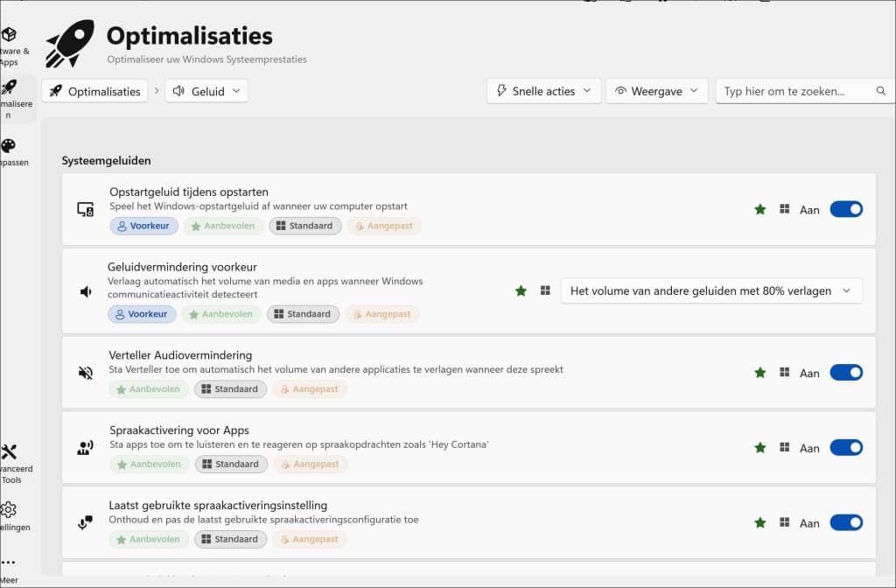Click the Windows default icon for Laatst gebruikte spraakactiveringsinstelling
Image resolution: width=896 pixels, height=588 pixels.
785,521
